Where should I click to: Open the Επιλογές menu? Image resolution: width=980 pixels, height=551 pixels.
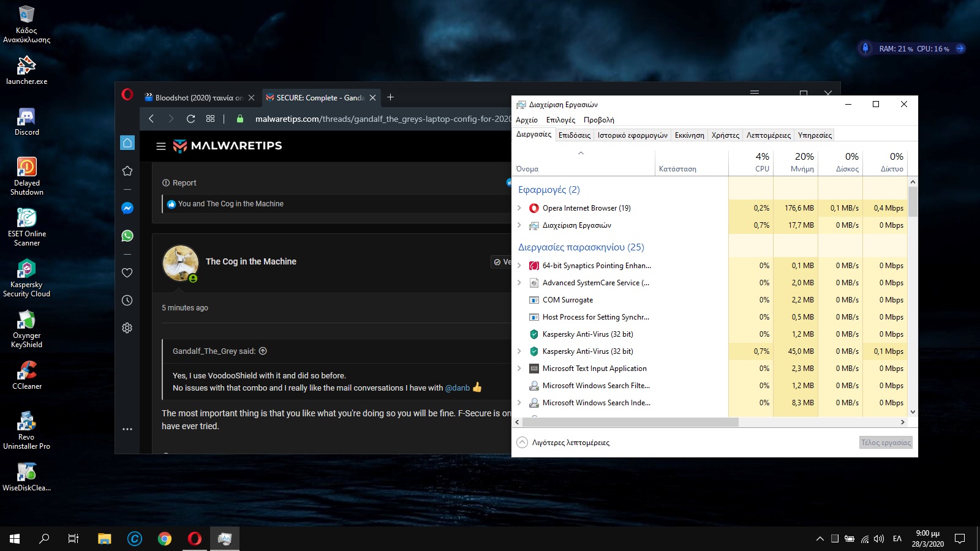point(560,120)
